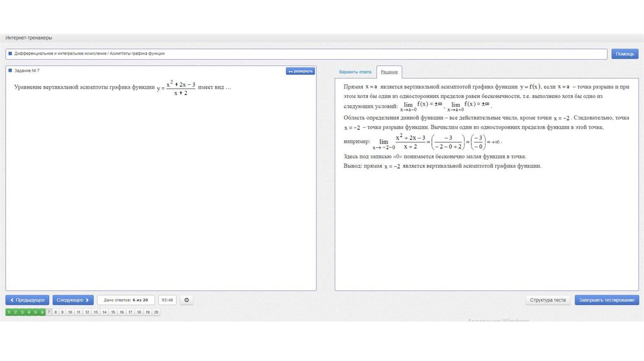Jump to question 19
Viewport: 644px width, 361px height.
(x=147, y=312)
